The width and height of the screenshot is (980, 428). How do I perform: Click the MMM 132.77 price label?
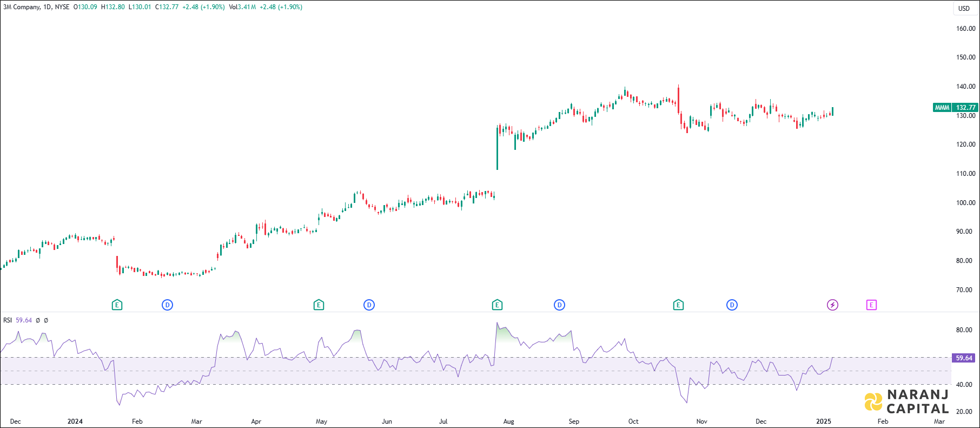[956, 108]
